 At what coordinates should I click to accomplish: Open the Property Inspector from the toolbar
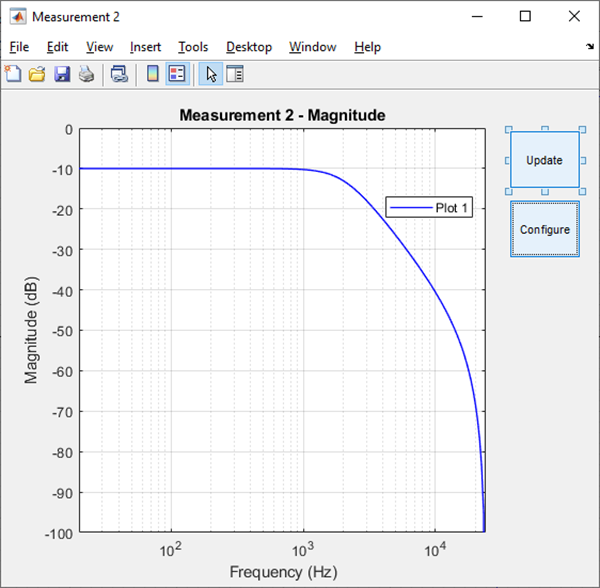point(235,74)
